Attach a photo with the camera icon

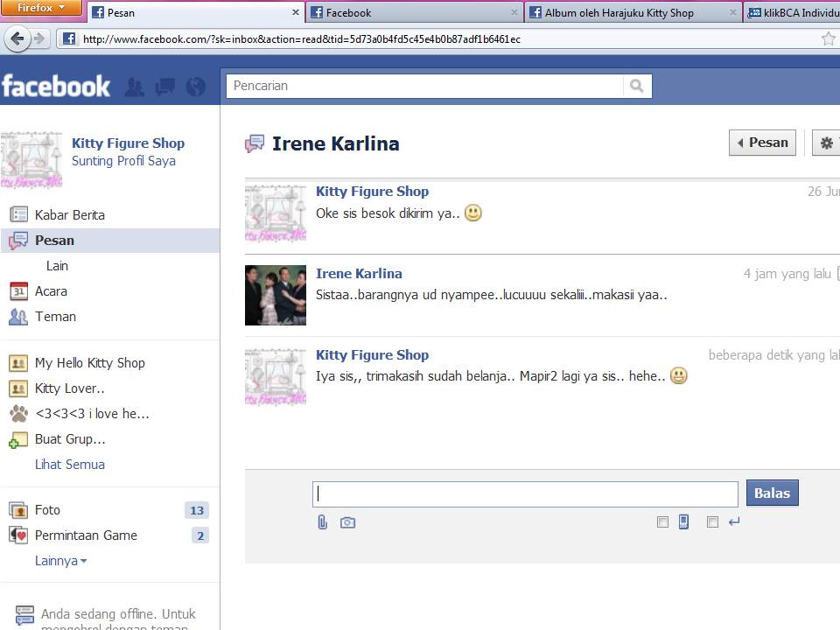coord(347,522)
